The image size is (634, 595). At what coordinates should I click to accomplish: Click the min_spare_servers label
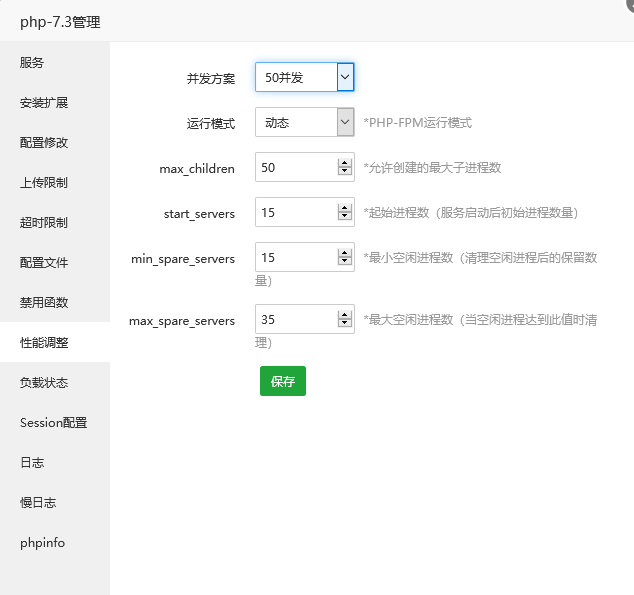click(183, 259)
